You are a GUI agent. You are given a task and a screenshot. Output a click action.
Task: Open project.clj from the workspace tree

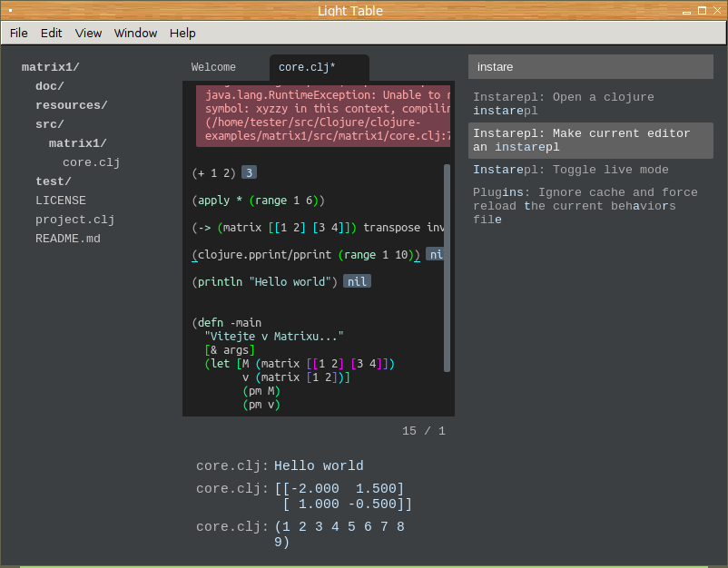tap(74, 220)
